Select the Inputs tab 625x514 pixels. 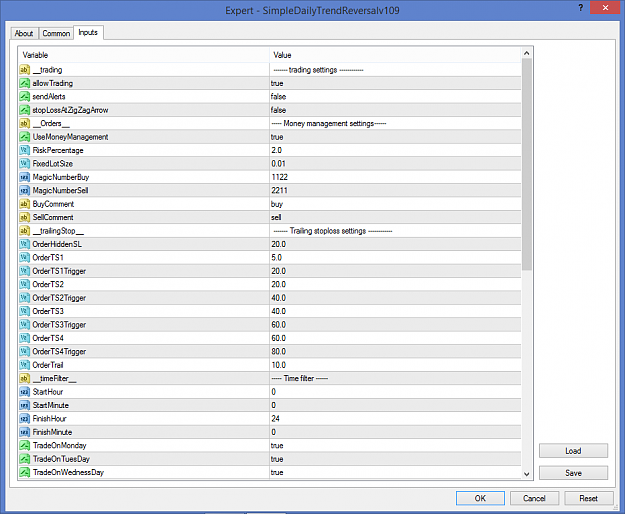pos(88,32)
